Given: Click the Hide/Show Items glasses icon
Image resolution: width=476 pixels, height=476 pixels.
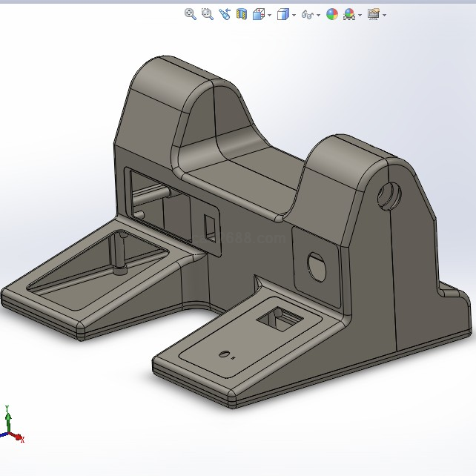Looking at the screenshot, I should pyautogui.click(x=308, y=14).
